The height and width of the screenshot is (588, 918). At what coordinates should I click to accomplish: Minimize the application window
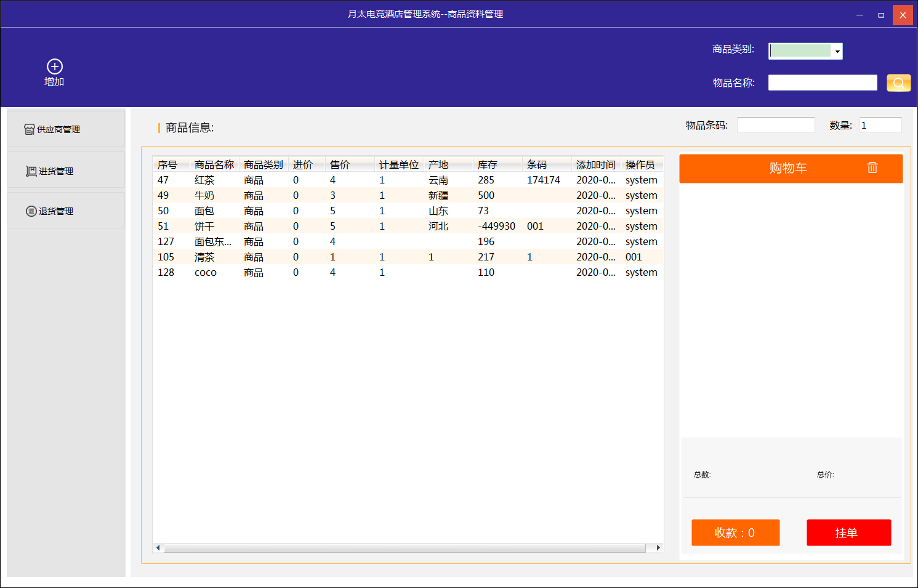pyautogui.click(x=860, y=15)
